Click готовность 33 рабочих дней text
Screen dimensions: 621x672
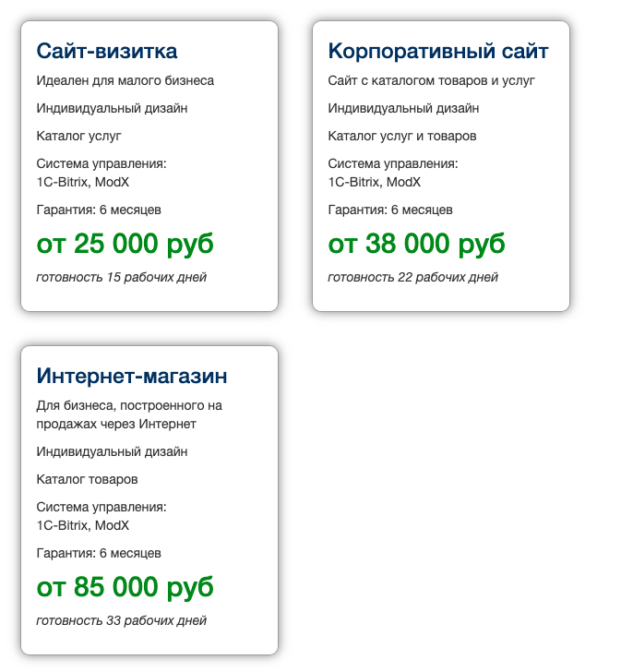(x=121, y=620)
